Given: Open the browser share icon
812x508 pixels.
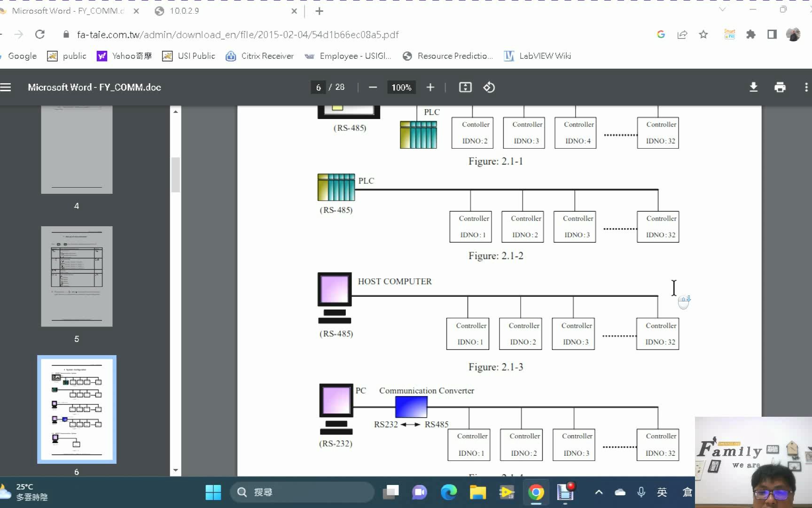Looking at the screenshot, I should point(682,34).
